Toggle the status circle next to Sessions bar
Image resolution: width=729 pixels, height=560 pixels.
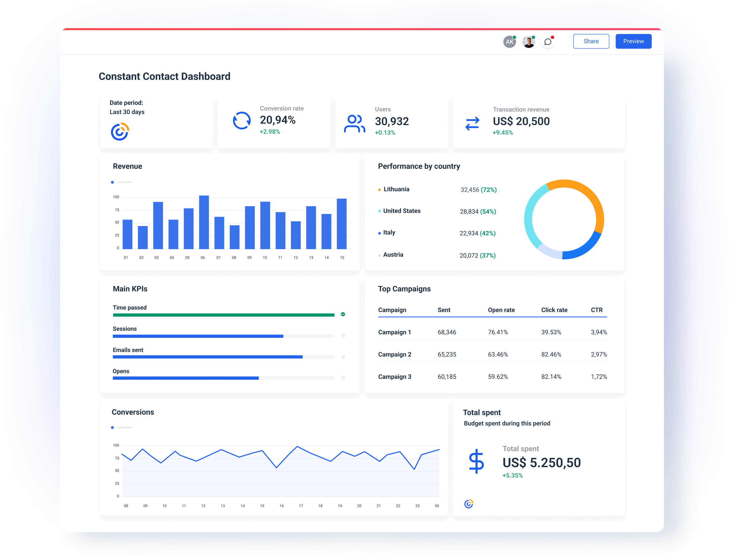[x=343, y=336]
